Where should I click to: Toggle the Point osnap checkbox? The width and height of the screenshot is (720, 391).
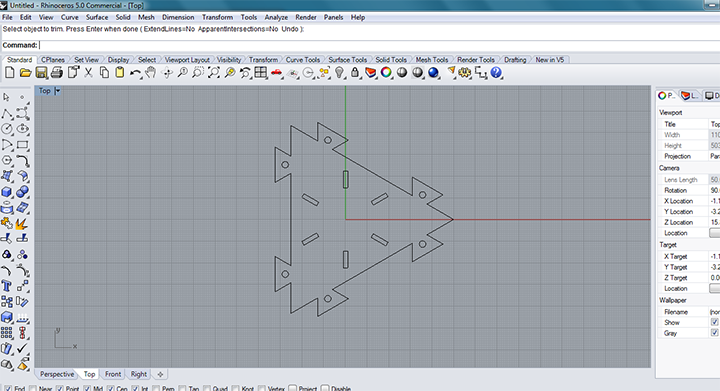tap(60, 389)
